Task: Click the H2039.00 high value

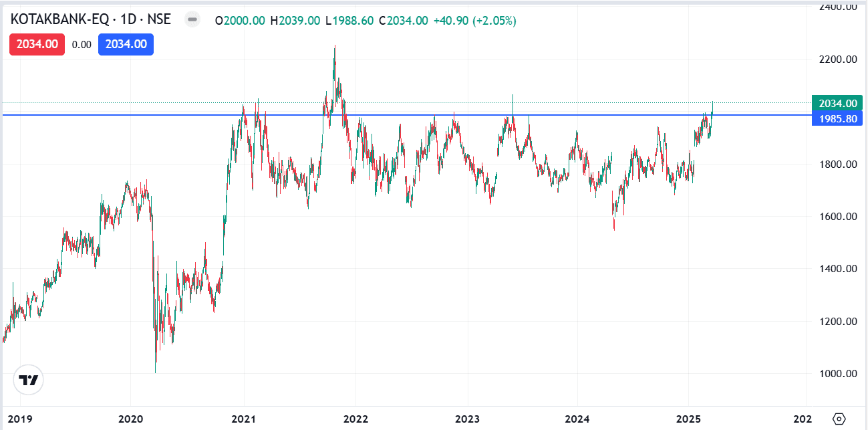Action: coord(295,21)
